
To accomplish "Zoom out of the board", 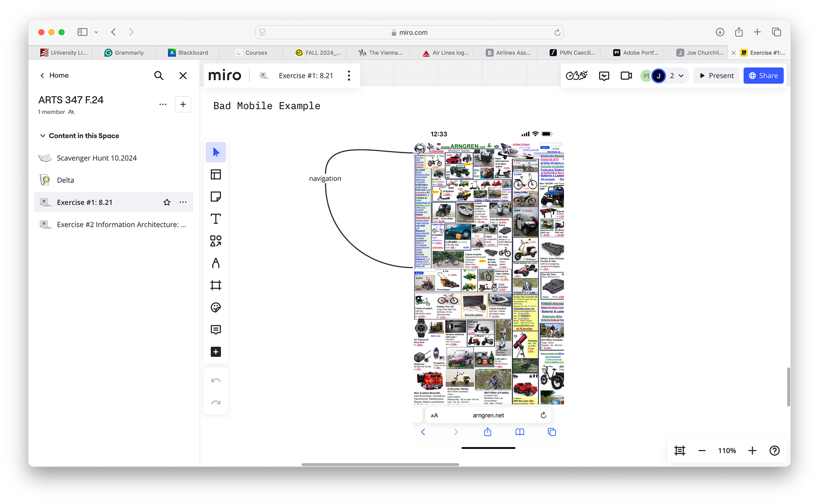I will coord(702,451).
